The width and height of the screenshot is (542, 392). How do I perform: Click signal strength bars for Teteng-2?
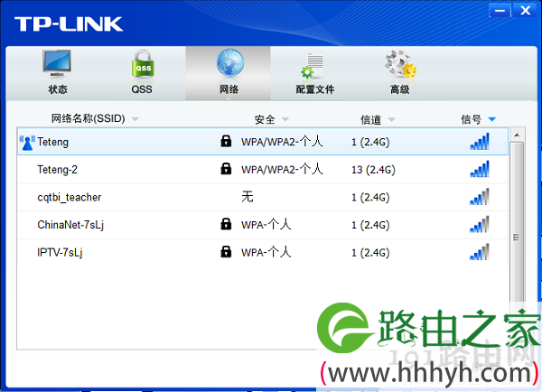(480, 169)
